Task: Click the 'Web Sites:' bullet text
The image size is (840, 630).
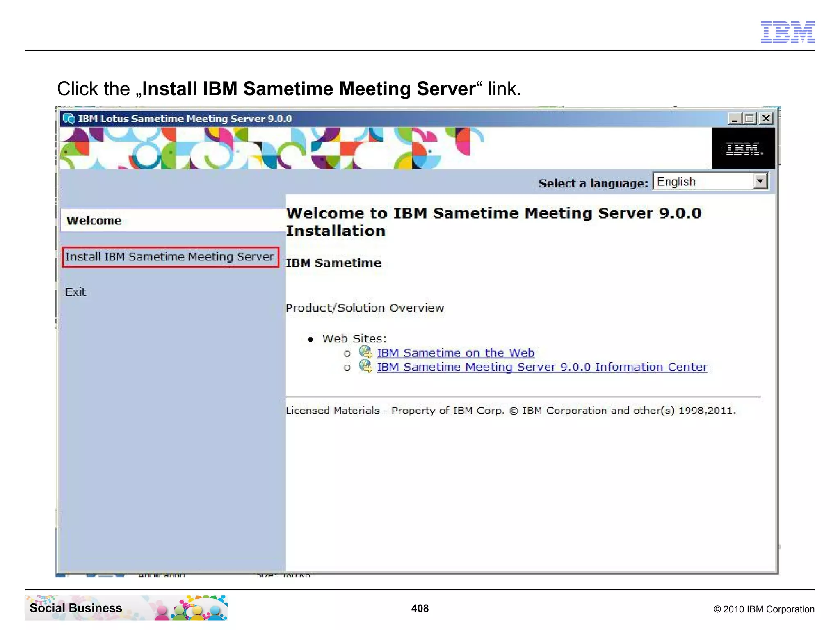Action: [354, 339]
